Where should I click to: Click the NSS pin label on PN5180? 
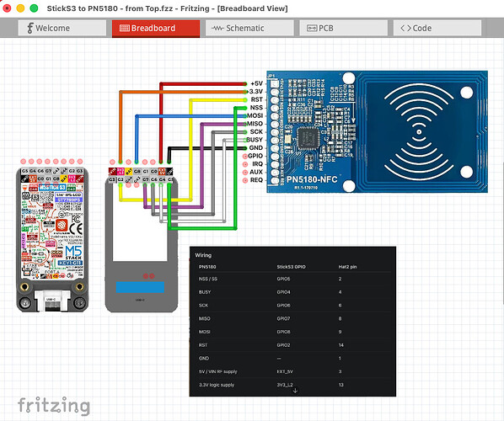[256, 108]
